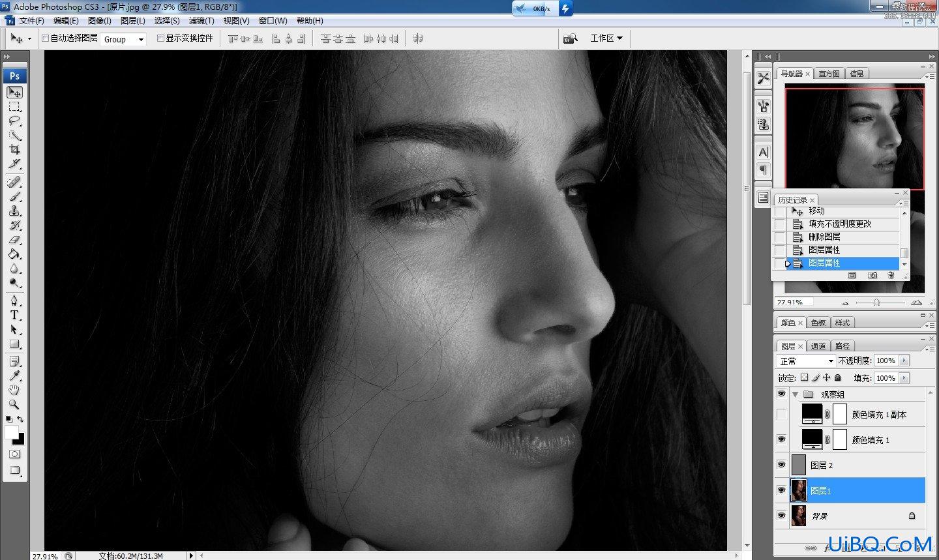Toggle Quick Mask mode
This screenshot has width=939, height=560.
tap(14, 454)
